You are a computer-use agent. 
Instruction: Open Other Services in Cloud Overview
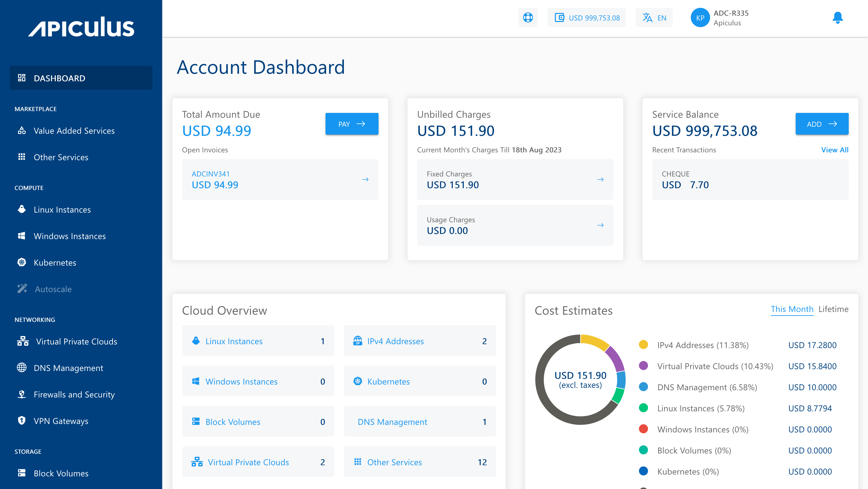pyautogui.click(x=420, y=462)
